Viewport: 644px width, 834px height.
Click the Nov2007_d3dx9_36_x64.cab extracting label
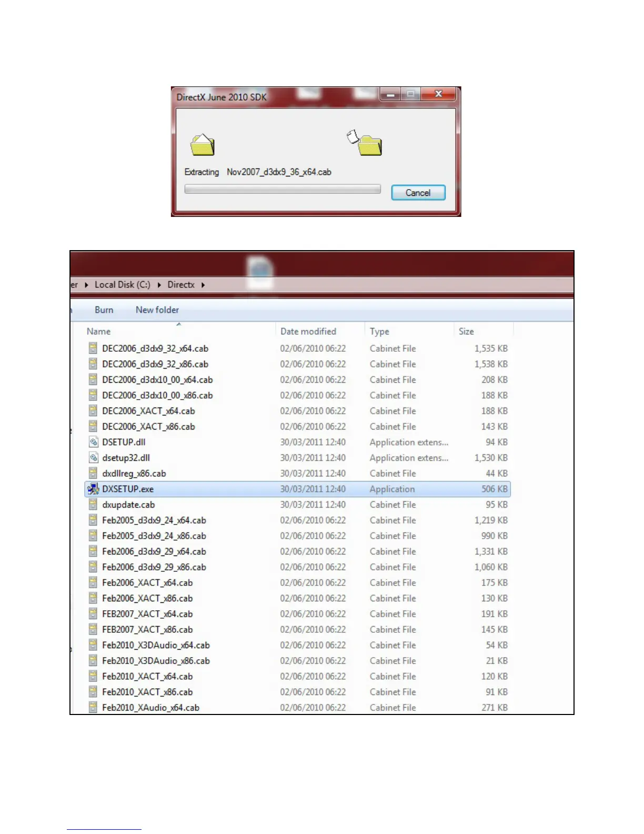click(x=279, y=172)
